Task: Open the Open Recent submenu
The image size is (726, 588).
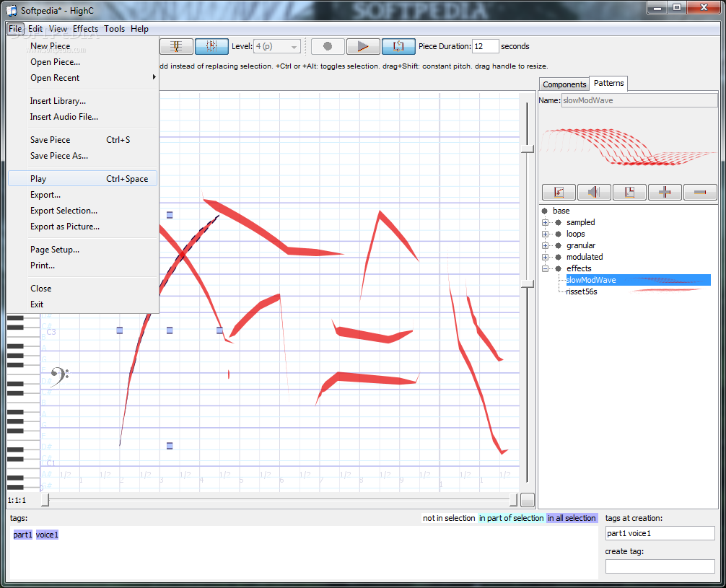Action: point(82,78)
